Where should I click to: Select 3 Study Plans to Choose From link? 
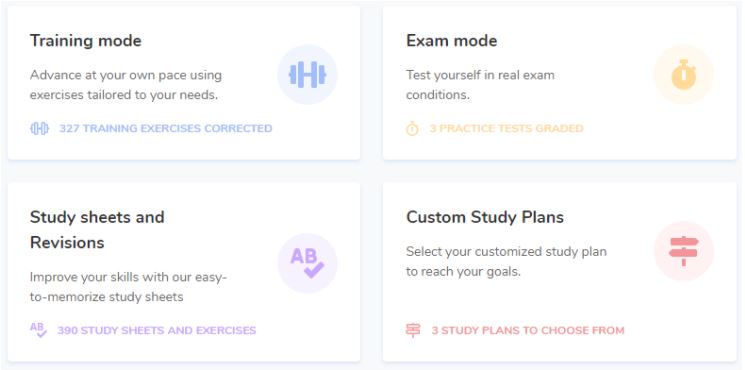(528, 330)
